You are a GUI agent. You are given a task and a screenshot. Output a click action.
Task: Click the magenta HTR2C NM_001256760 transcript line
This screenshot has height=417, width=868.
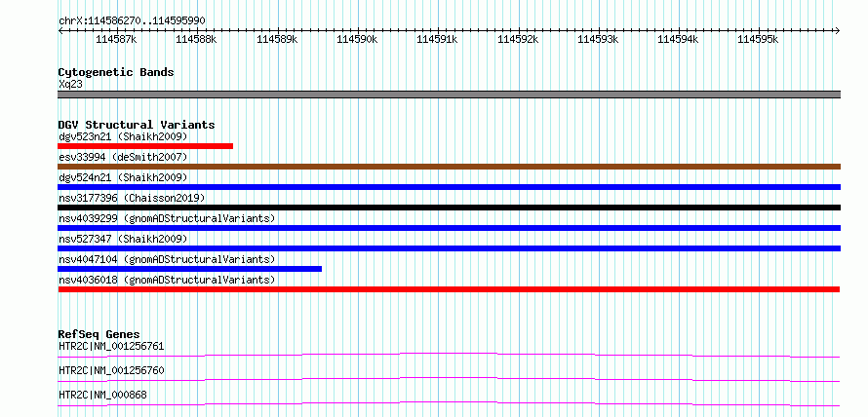[449, 379]
